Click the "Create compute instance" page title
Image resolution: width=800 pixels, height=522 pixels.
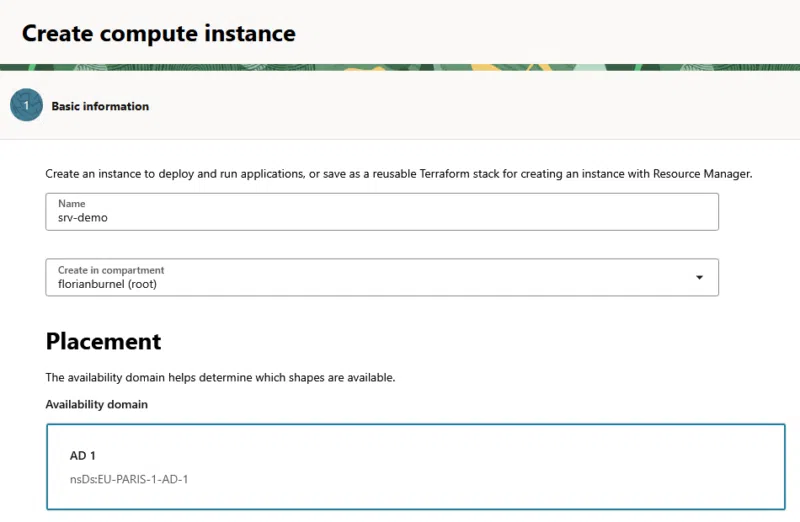(159, 33)
